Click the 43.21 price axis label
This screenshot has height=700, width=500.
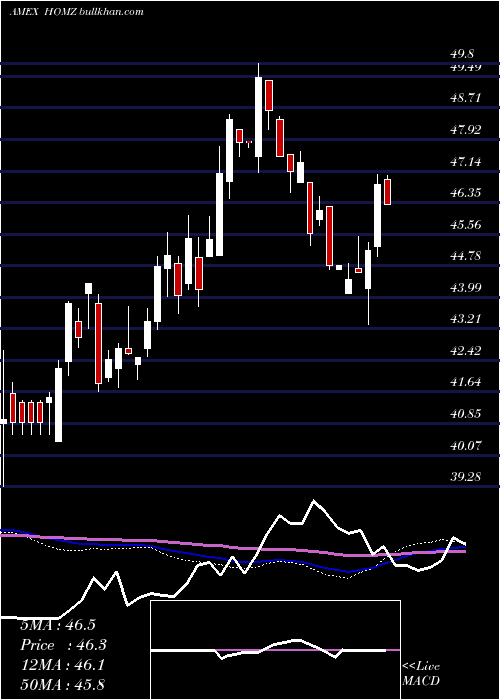(x=466, y=319)
